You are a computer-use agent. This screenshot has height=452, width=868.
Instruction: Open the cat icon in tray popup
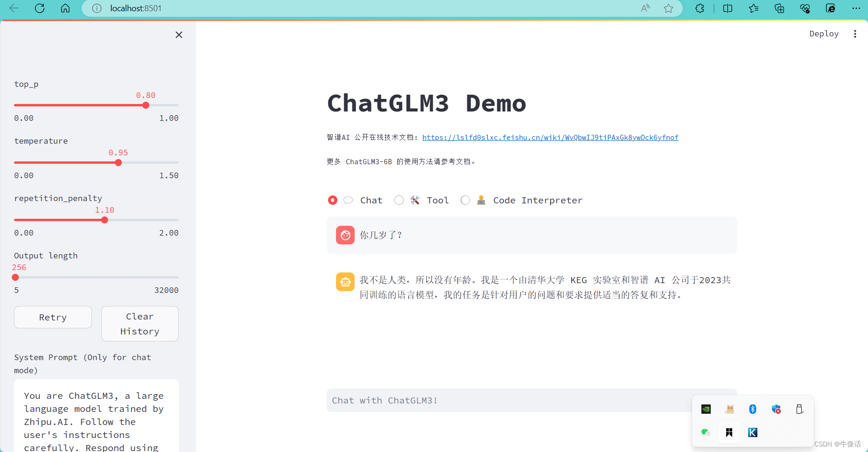click(729, 409)
